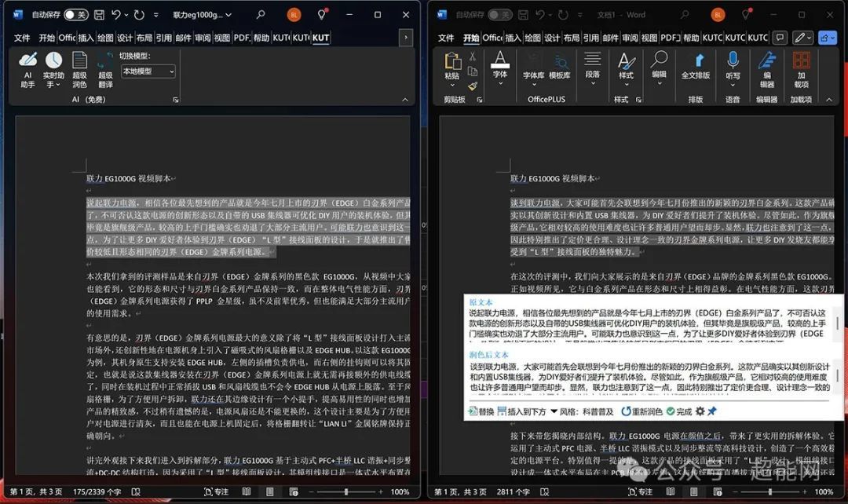Pin the polish popup with pin icon
The height and width of the screenshot is (504, 848).
coord(712,411)
